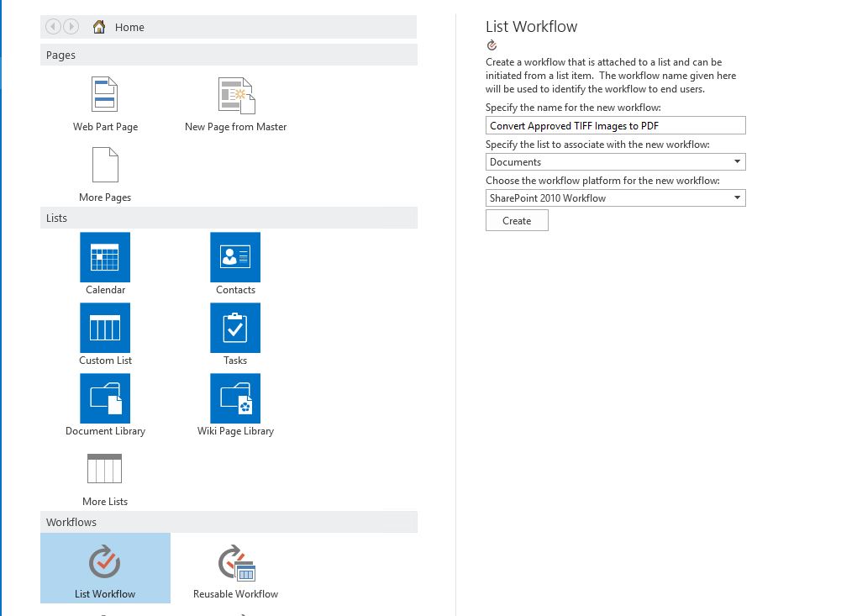This screenshot has height=616, width=857.
Task: Open the Tasks list creator
Action: click(235, 327)
